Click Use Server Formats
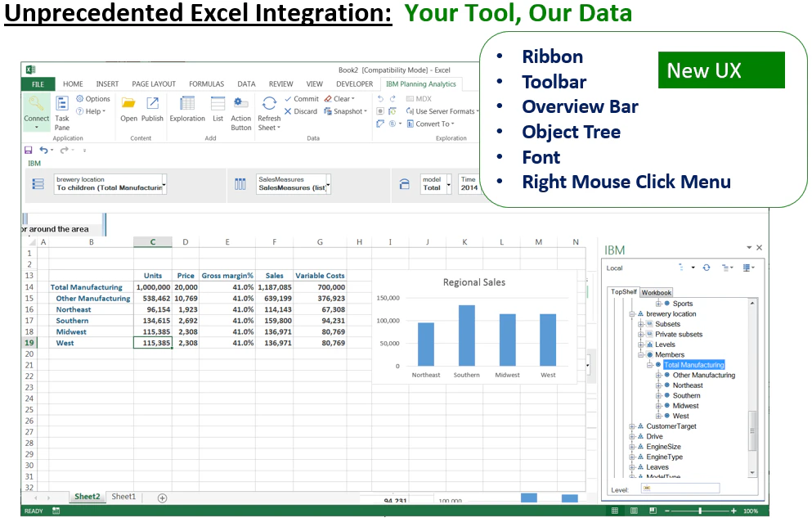Viewport: 812px width, 518px height. (442, 111)
